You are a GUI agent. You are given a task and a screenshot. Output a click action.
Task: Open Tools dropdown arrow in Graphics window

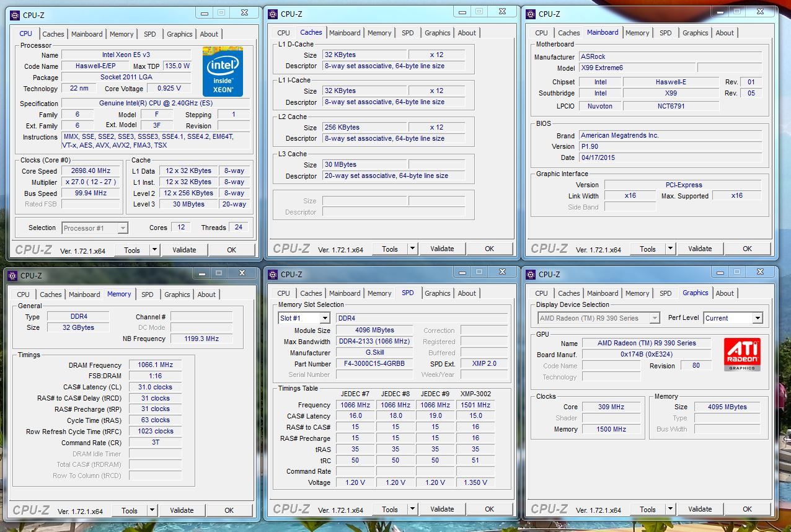(x=670, y=509)
